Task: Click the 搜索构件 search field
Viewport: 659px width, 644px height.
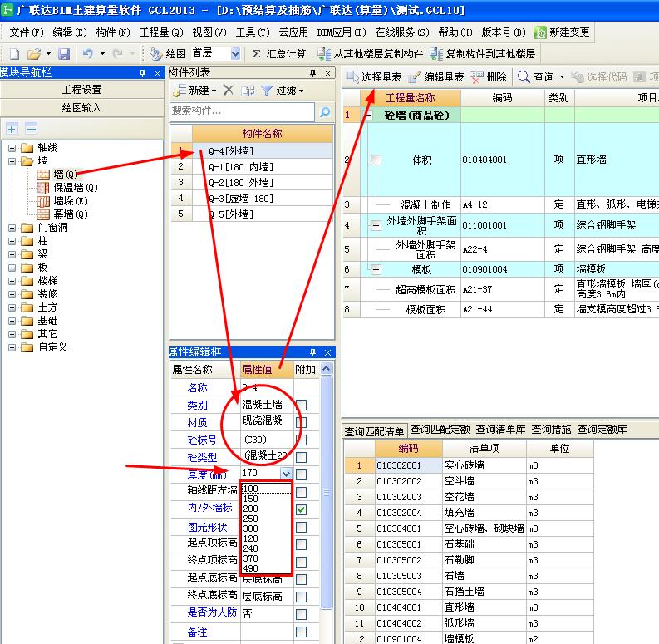Action: click(x=242, y=112)
